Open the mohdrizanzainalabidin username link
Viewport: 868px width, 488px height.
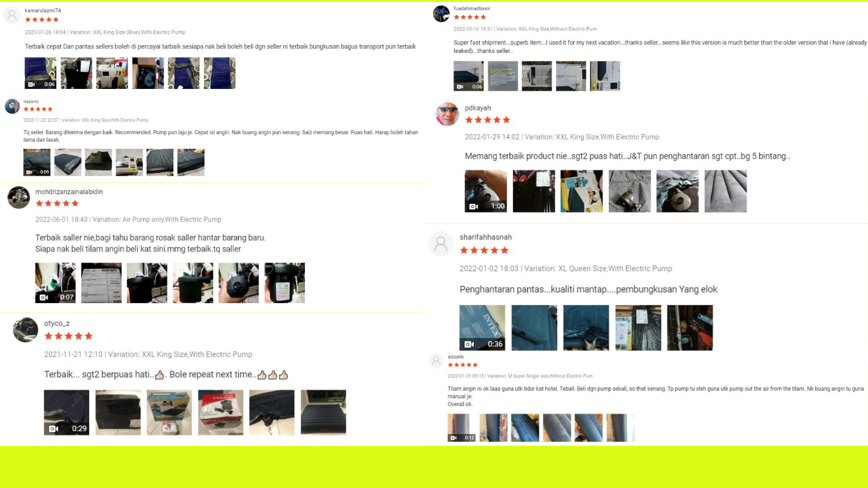(x=69, y=192)
